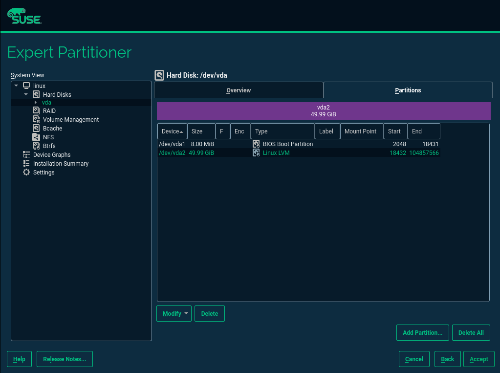This screenshot has width=500, height=373.
Task: Click the SUSE logo at top
Action: tap(24, 16)
